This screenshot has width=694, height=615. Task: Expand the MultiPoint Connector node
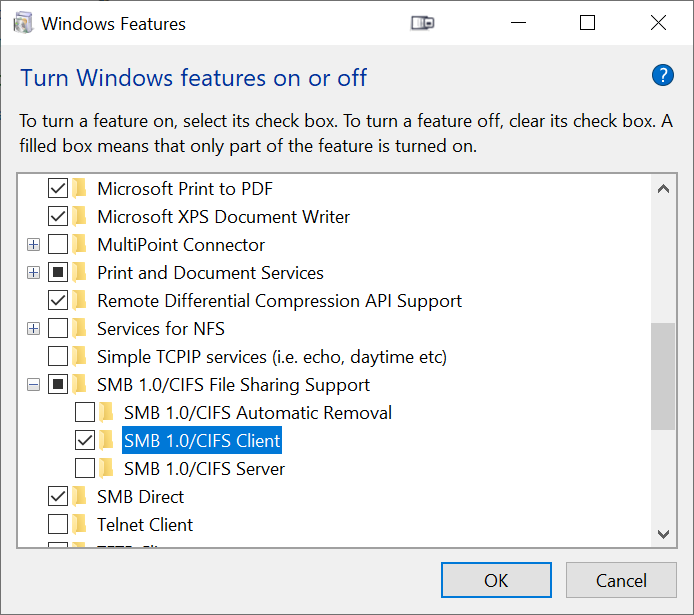coord(33,244)
